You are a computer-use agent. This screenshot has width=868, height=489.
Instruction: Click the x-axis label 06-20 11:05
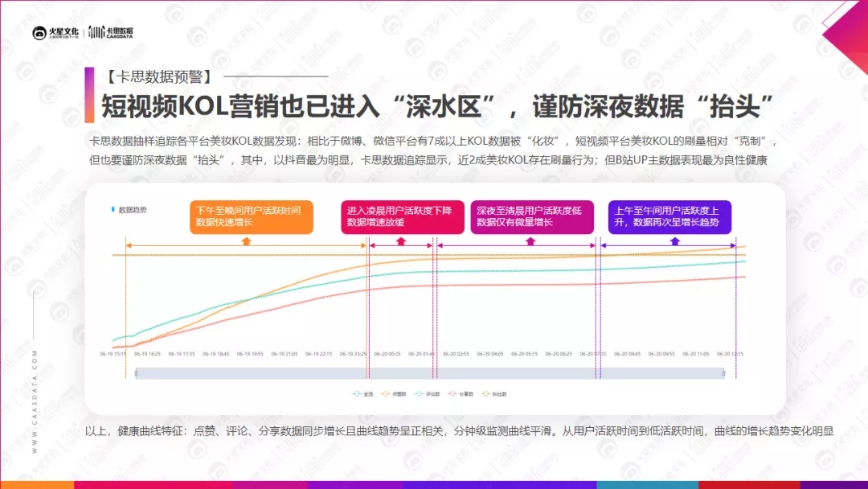tap(696, 354)
